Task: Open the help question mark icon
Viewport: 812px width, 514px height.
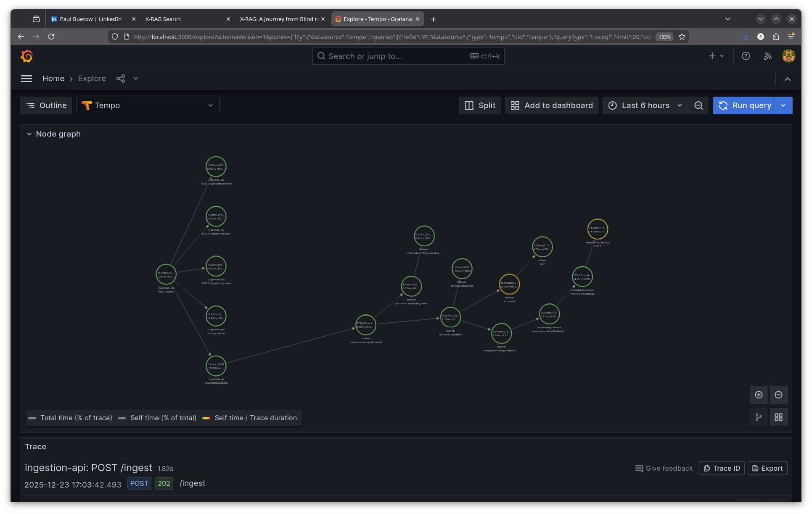Action: tap(746, 56)
